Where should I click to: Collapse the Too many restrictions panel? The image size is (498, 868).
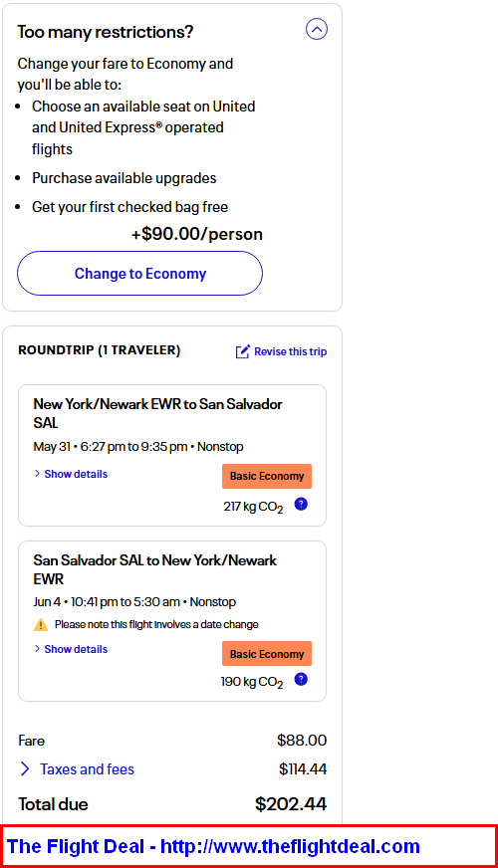coord(317,29)
